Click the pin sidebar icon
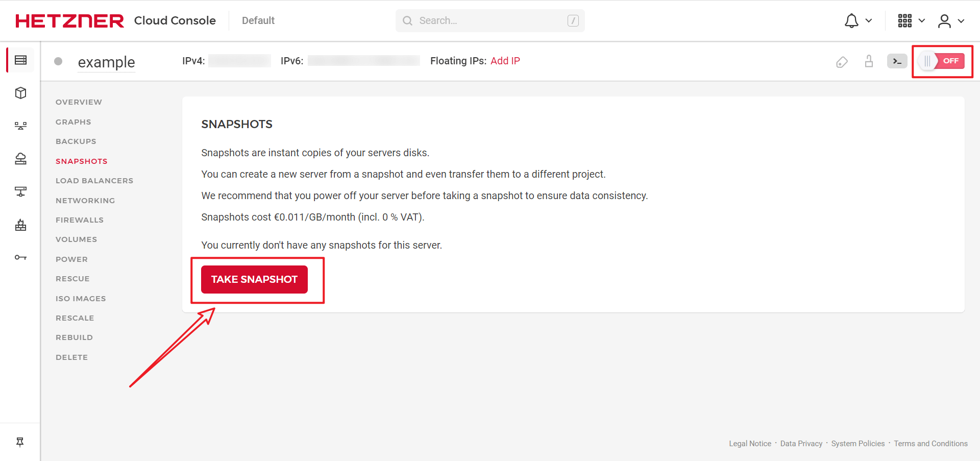The width and height of the screenshot is (980, 461). [20, 442]
